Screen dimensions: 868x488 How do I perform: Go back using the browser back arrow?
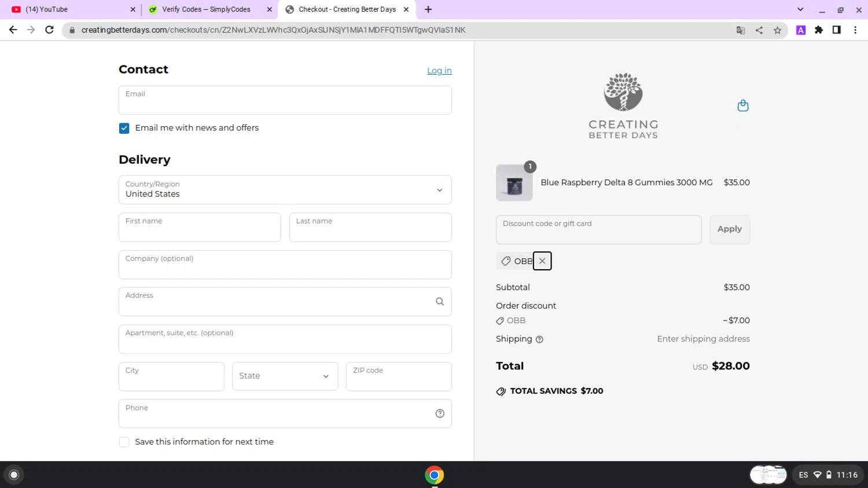tap(13, 30)
